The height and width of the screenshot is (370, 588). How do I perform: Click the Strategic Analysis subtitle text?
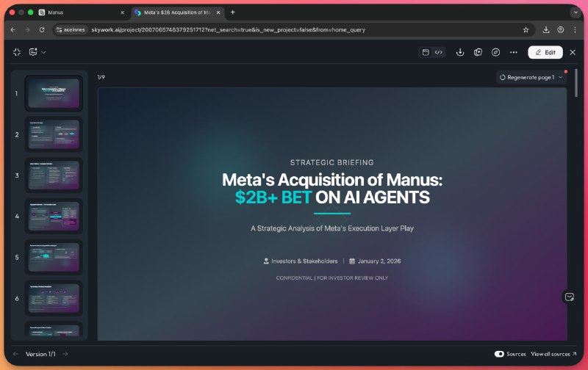tap(332, 228)
